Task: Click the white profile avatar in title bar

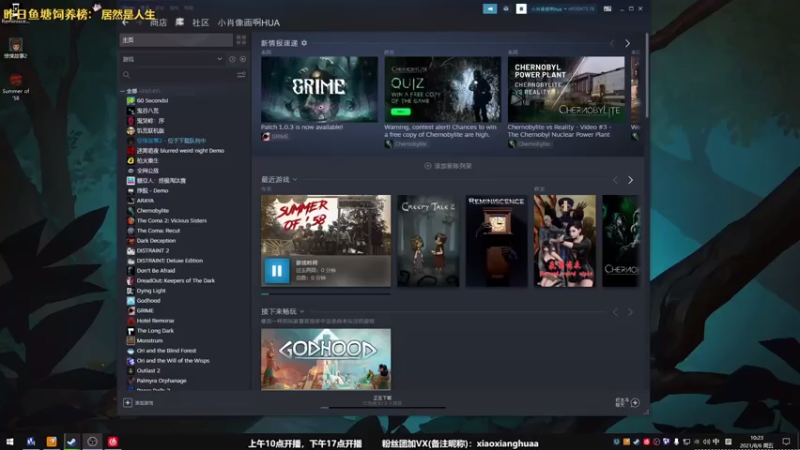Action: click(x=521, y=9)
